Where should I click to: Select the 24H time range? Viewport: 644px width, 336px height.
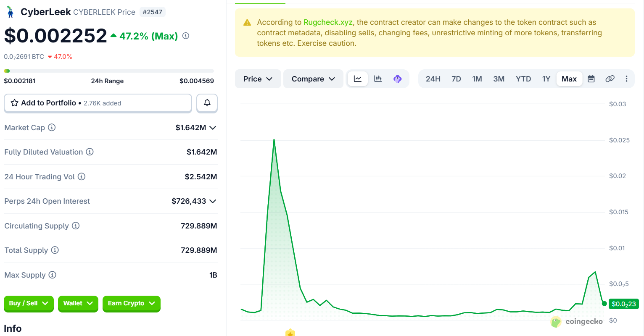(433, 79)
